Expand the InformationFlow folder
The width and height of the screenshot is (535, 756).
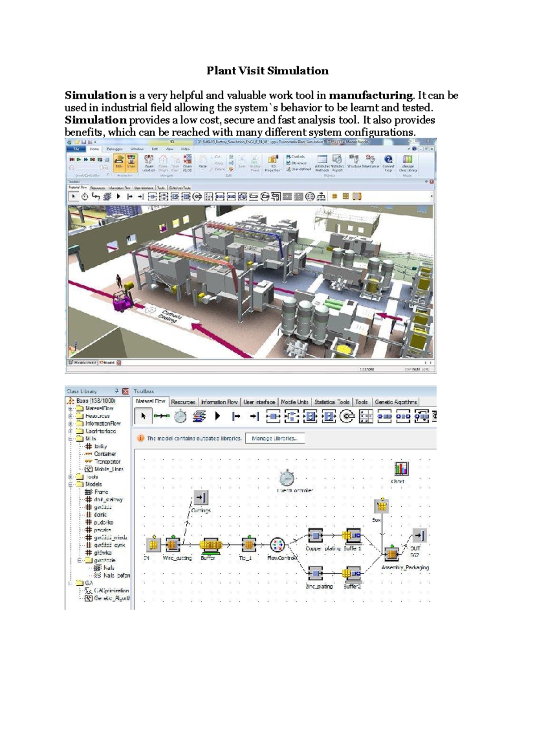(70, 423)
